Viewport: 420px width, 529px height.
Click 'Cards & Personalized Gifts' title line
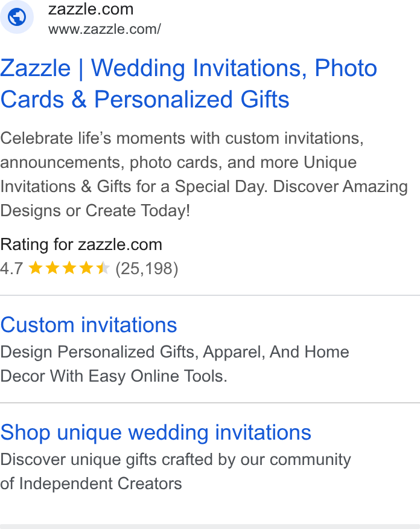click(145, 100)
